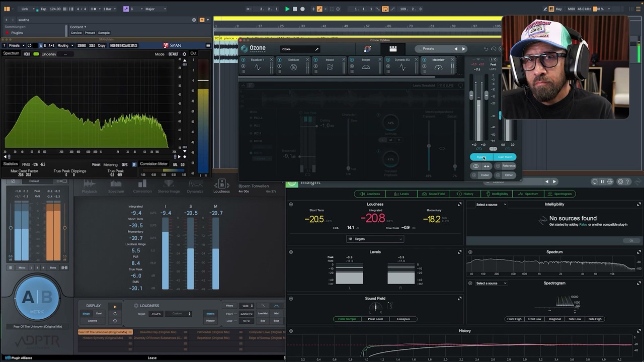Click the tempo 124.00 field

pos(55,9)
